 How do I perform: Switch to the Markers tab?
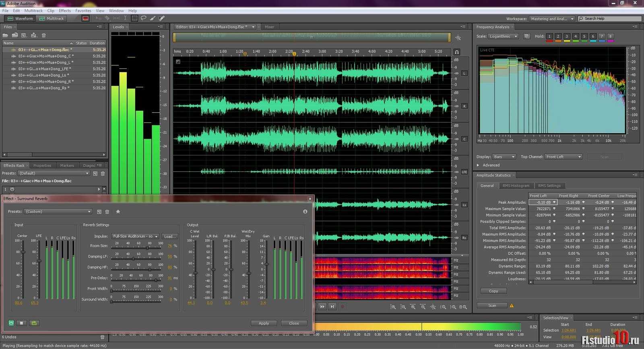(67, 165)
